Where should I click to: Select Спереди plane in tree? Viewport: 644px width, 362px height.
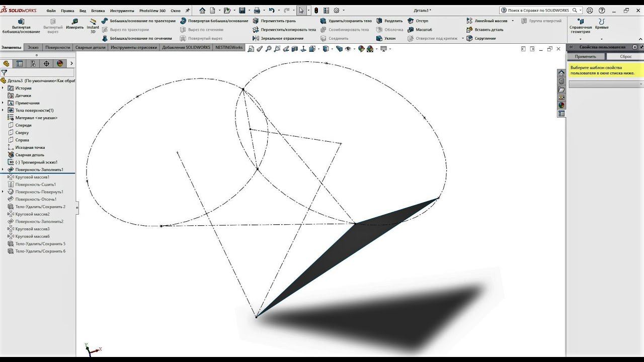click(x=20, y=125)
